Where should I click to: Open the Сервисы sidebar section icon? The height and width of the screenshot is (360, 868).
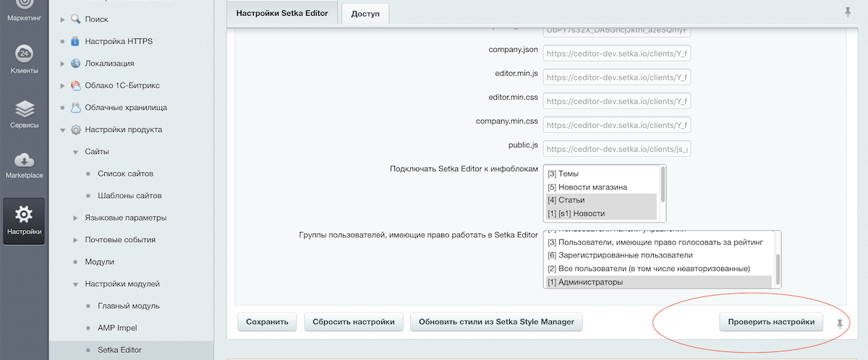coord(24,110)
